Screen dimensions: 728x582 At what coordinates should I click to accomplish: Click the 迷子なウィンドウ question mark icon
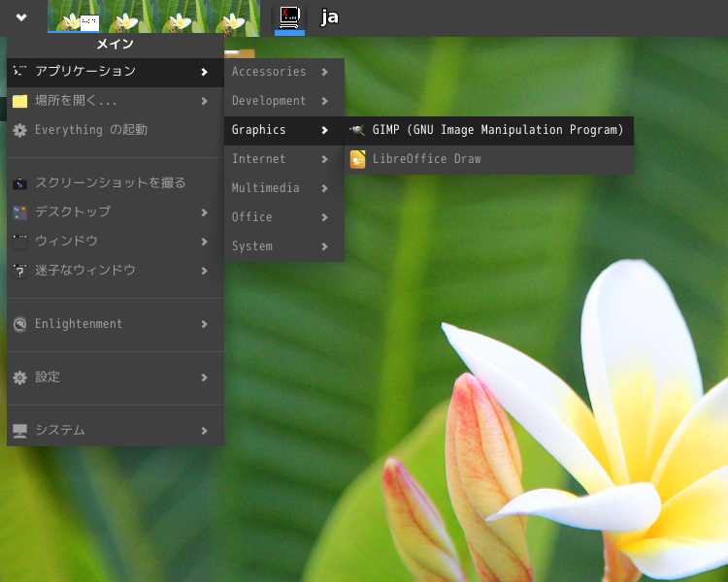(19, 271)
